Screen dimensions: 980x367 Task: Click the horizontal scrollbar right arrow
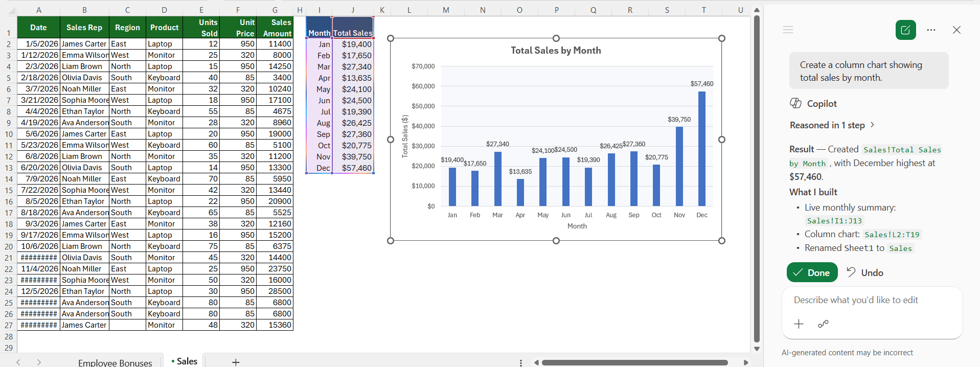[746, 362]
